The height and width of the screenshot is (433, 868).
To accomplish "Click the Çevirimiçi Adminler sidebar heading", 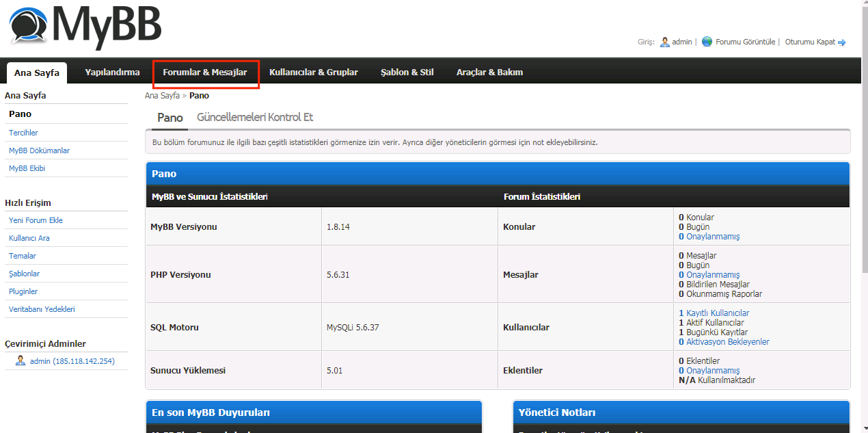I will click(45, 343).
